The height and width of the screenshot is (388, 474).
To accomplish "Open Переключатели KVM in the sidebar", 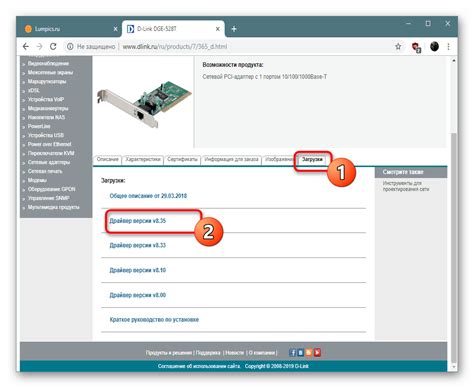I will tap(51, 153).
